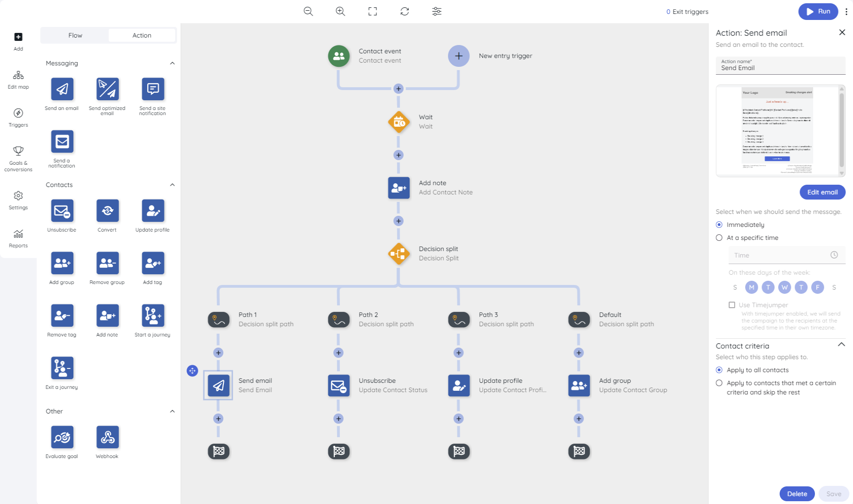Screen dimensions: 853x504
Task: Switch to the Flow tab
Action: pyautogui.click(x=75, y=35)
